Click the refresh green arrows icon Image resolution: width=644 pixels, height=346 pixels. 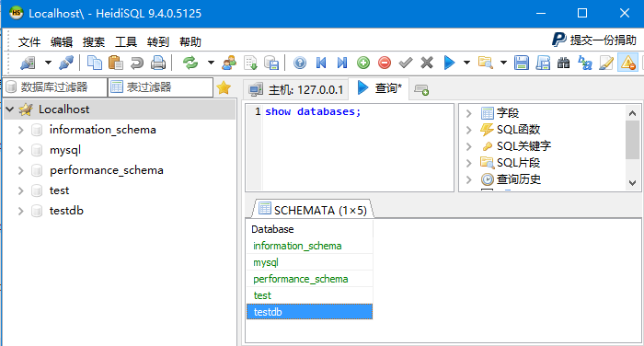tap(190, 63)
